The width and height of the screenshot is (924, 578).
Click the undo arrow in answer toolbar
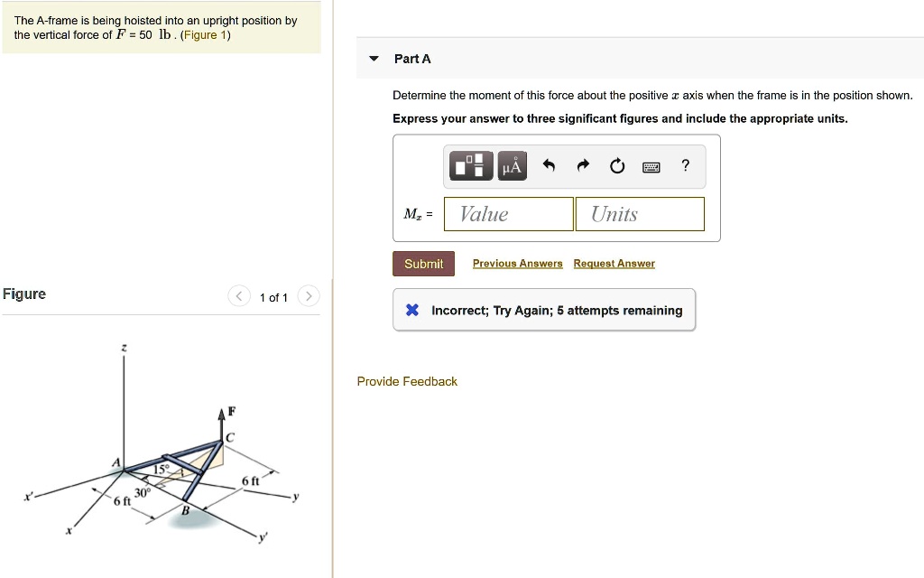(x=549, y=165)
